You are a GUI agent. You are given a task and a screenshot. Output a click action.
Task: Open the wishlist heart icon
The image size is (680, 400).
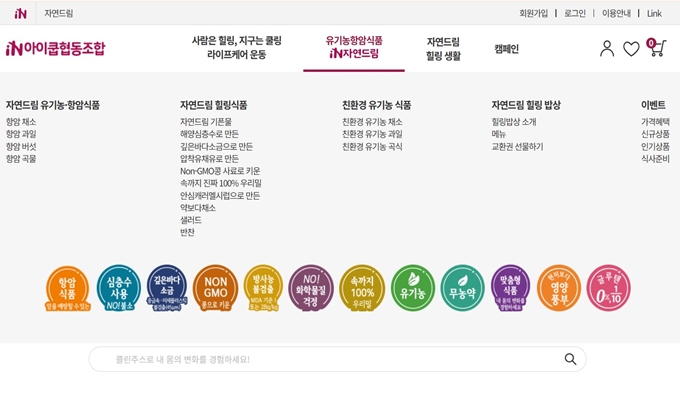pos(631,49)
